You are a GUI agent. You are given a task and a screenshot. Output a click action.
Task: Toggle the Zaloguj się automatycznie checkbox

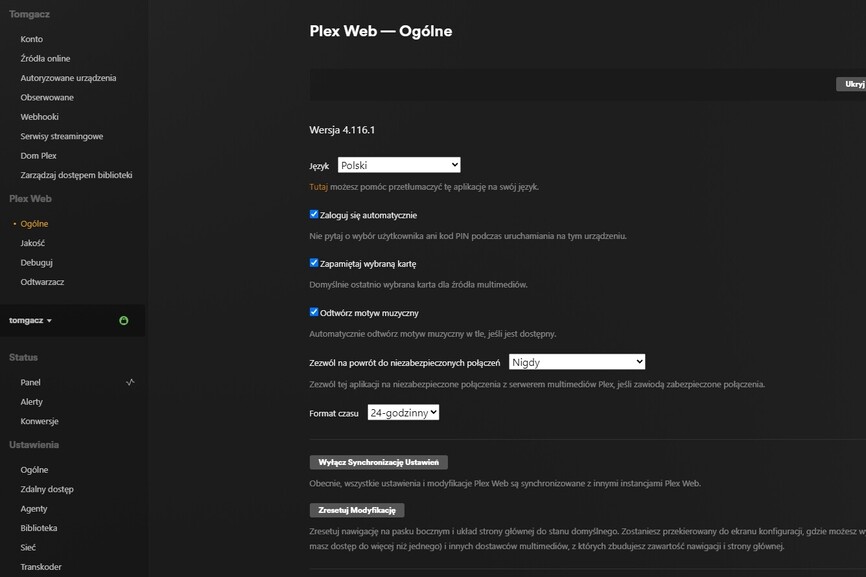pyautogui.click(x=314, y=214)
